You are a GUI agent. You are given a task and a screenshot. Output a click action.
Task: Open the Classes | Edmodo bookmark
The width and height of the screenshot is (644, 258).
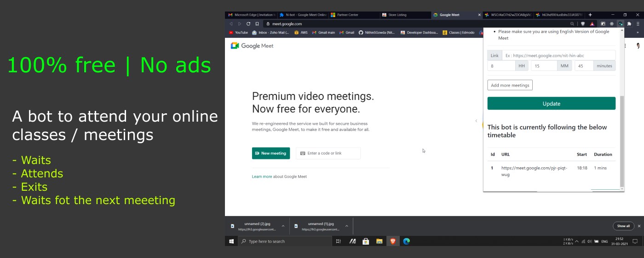click(x=459, y=33)
